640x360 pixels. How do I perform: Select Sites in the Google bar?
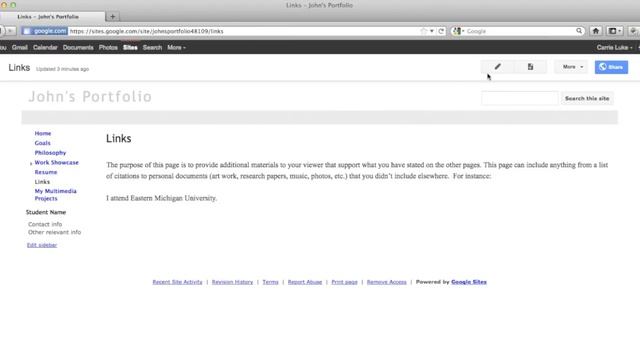coord(130,47)
